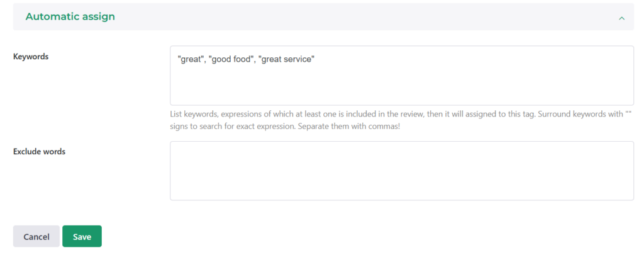Click the Exclude words label

(39, 152)
